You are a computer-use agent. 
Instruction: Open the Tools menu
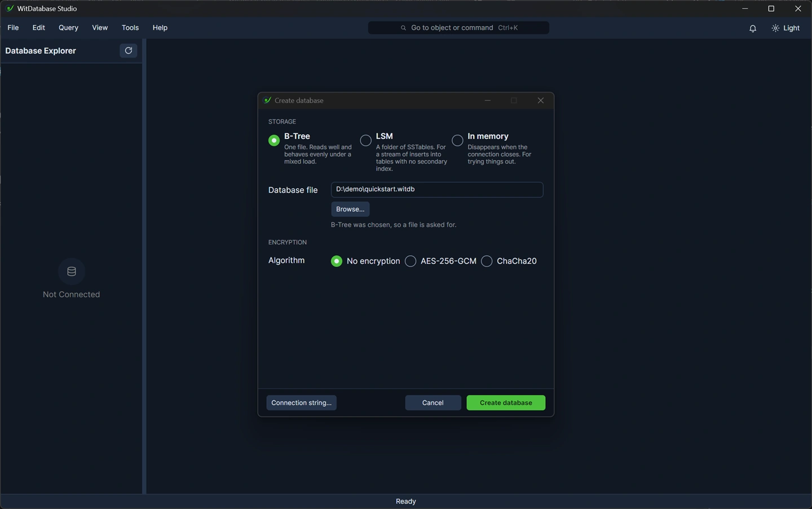pos(130,28)
